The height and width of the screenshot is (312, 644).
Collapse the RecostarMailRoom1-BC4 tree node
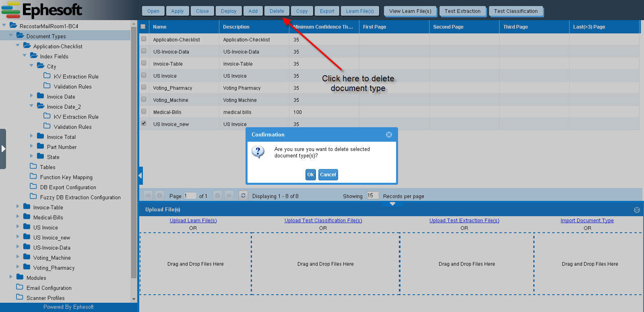[4, 25]
